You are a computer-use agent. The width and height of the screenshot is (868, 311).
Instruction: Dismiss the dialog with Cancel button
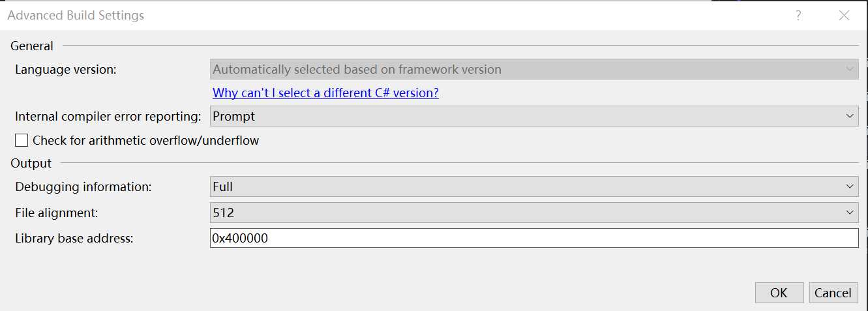tap(833, 293)
